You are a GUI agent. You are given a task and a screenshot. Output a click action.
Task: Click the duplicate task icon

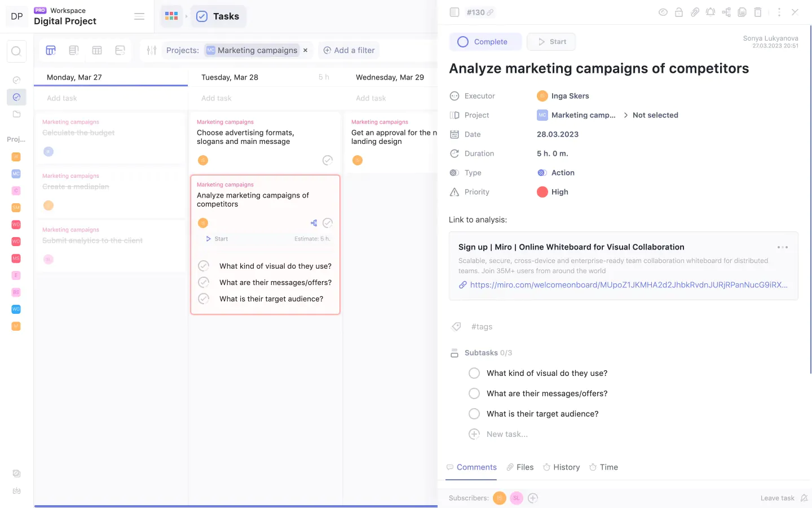click(x=742, y=12)
